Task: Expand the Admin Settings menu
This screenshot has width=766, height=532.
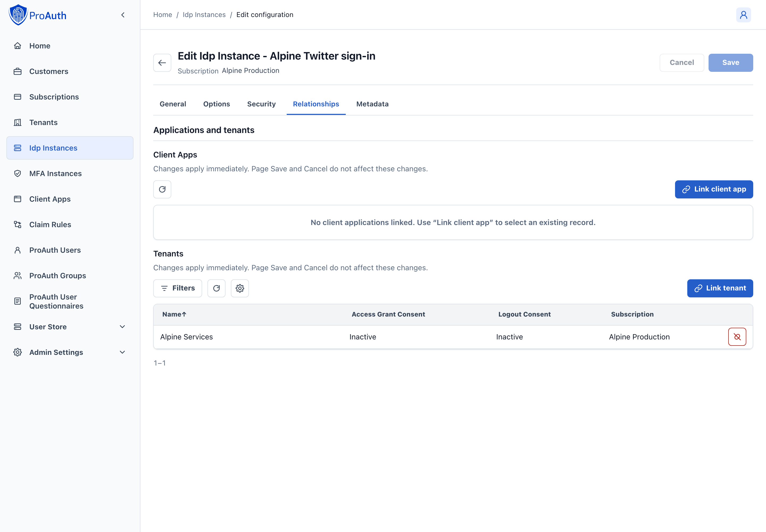Action: pyautogui.click(x=70, y=352)
